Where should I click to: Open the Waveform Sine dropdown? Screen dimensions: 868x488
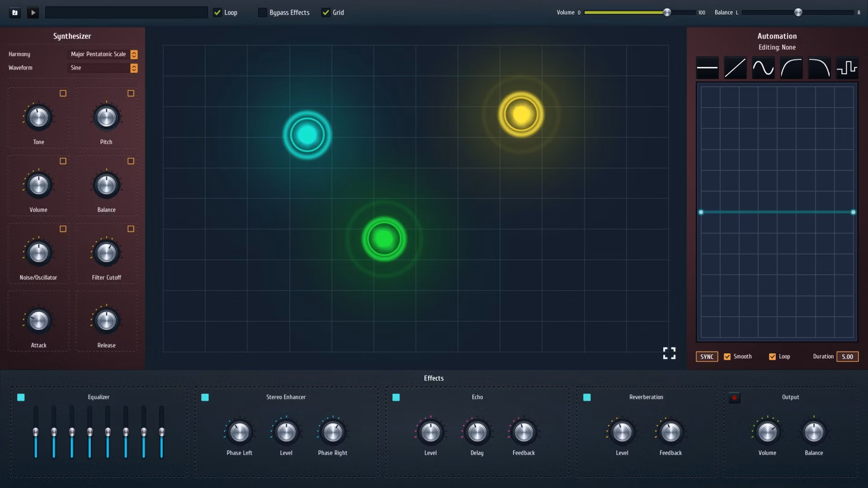pos(103,68)
